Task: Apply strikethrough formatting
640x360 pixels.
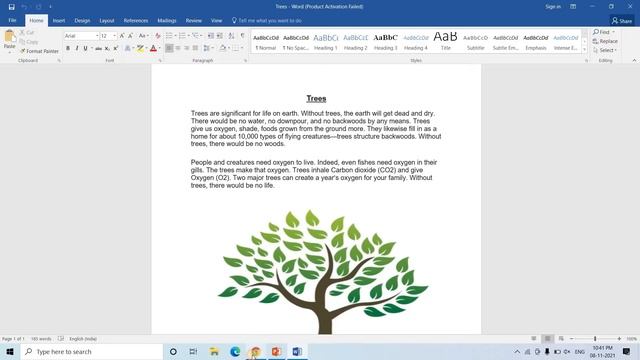Action: pyautogui.click(x=98, y=49)
